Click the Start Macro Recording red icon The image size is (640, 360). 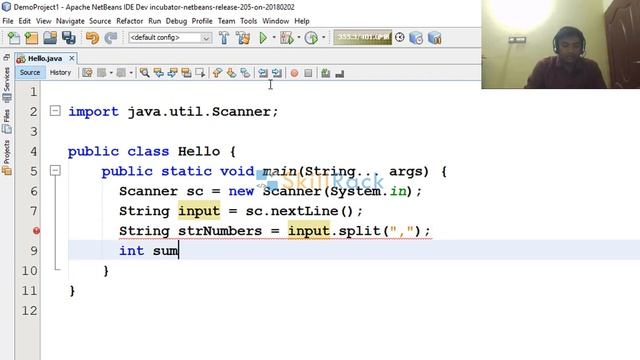point(294,73)
